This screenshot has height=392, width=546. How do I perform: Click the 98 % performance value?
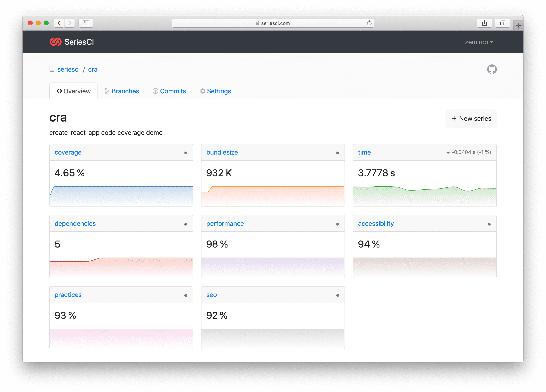tap(217, 244)
